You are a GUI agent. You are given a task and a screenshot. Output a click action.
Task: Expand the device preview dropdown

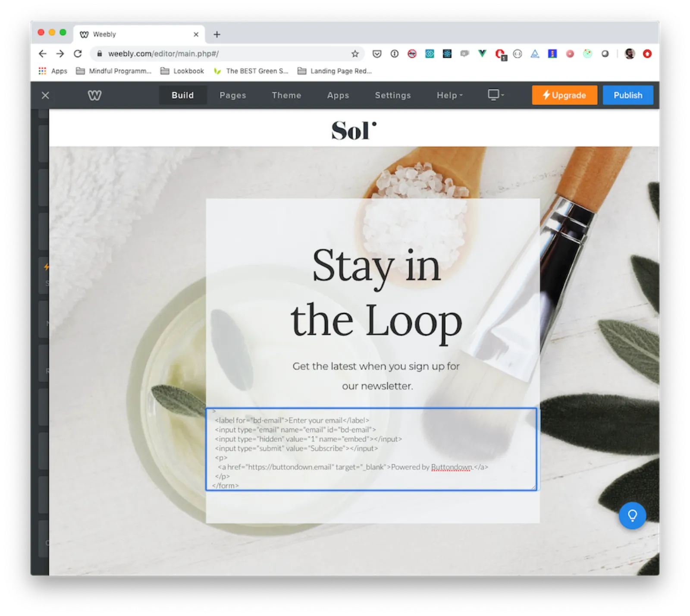point(496,95)
